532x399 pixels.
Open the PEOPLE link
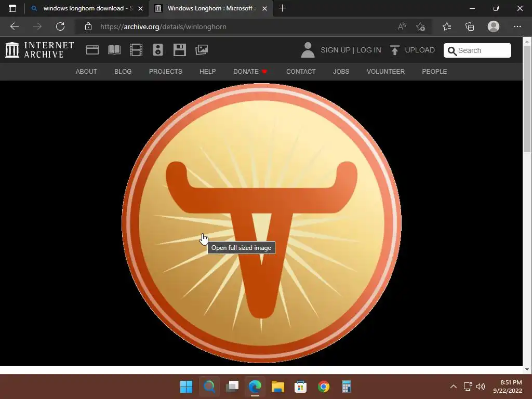(434, 72)
